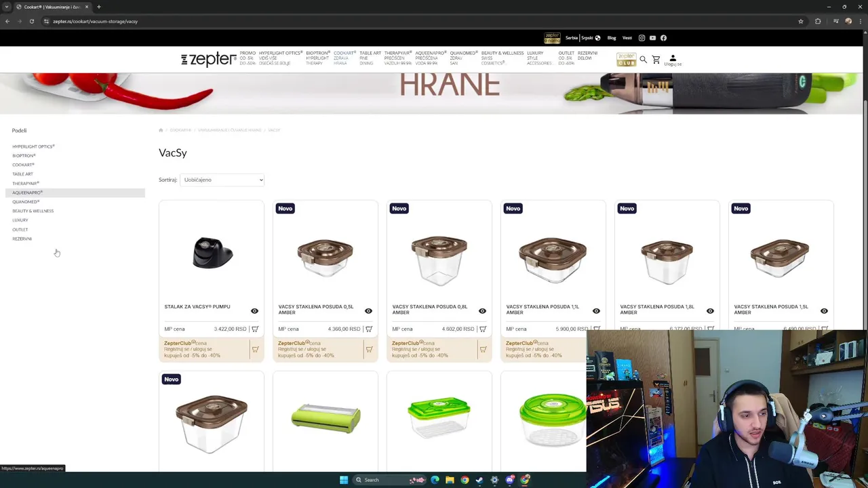Open Zepter Instagram page icon
The image size is (868, 488).
point(642,38)
